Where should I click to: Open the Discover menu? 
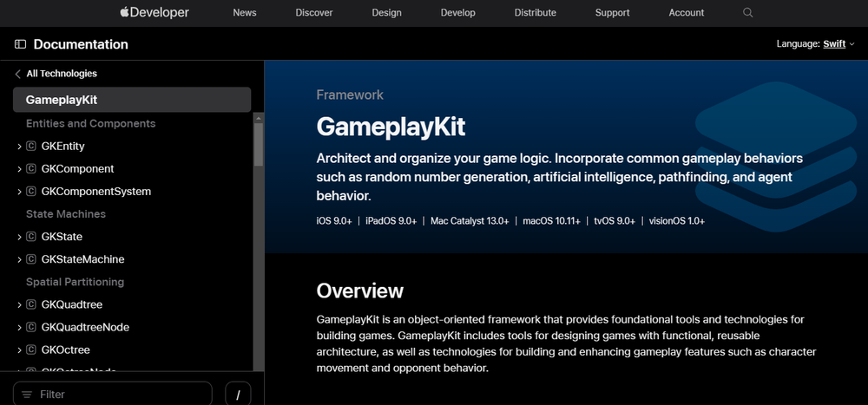314,13
